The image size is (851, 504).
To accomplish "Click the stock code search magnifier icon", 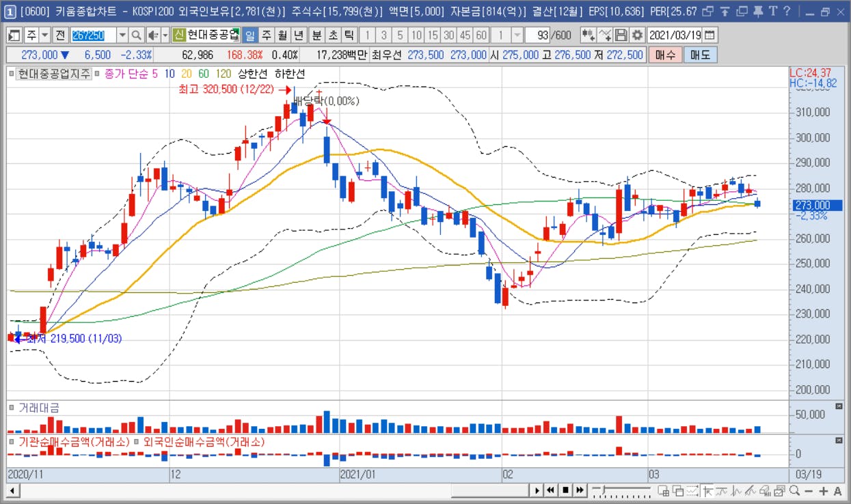I will coord(136,35).
